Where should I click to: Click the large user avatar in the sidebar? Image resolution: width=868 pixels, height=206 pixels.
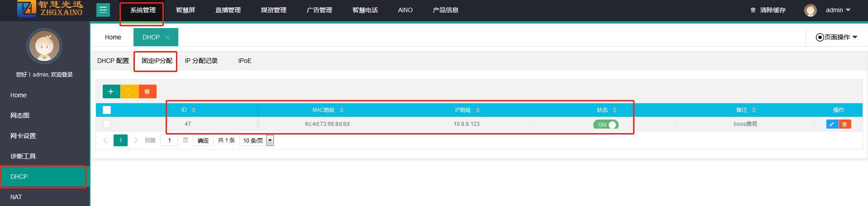pyautogui.click(x=44, y=46)
